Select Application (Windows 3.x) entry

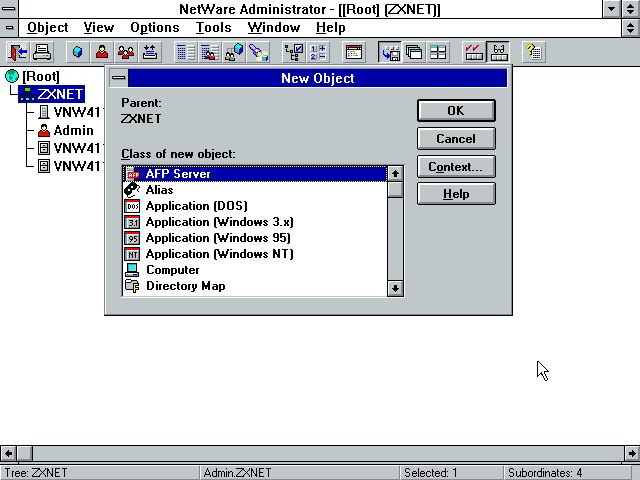255,222
